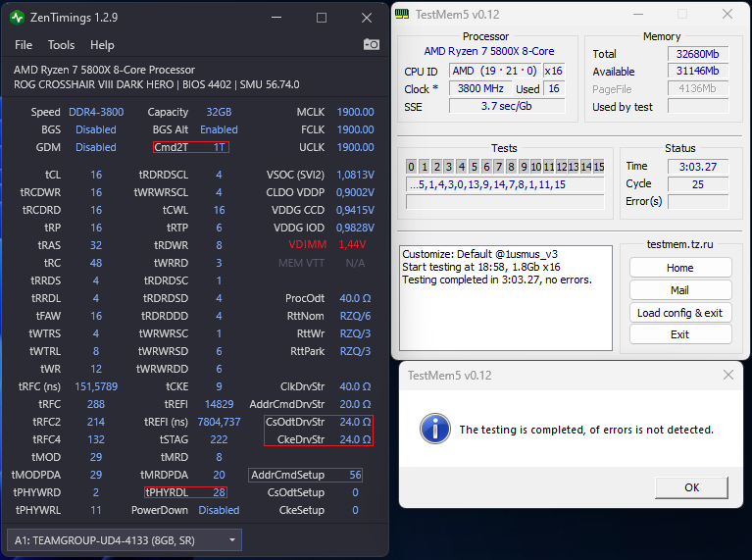
Task: Click the VSOC (SVI2) 1,0813V value
Action: point(355,175)
